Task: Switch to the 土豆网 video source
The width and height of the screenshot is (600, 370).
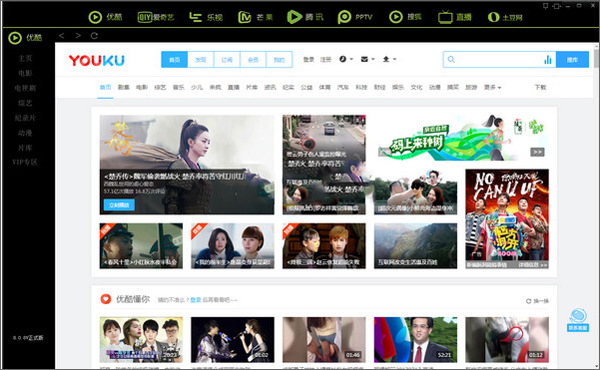Action: pos(505,17)
